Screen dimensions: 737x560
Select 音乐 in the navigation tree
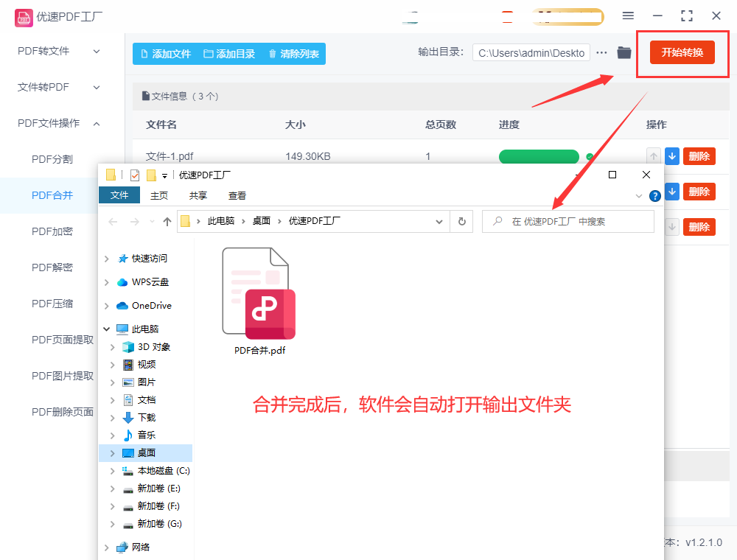146,435
